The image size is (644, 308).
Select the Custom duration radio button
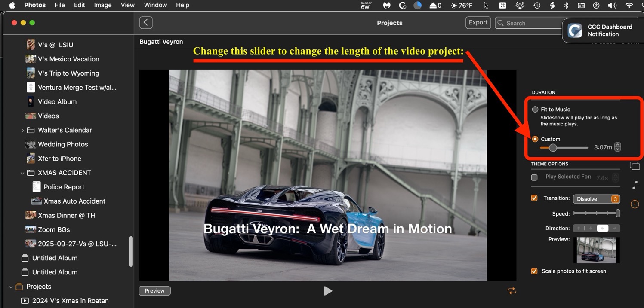pos(535,139)
